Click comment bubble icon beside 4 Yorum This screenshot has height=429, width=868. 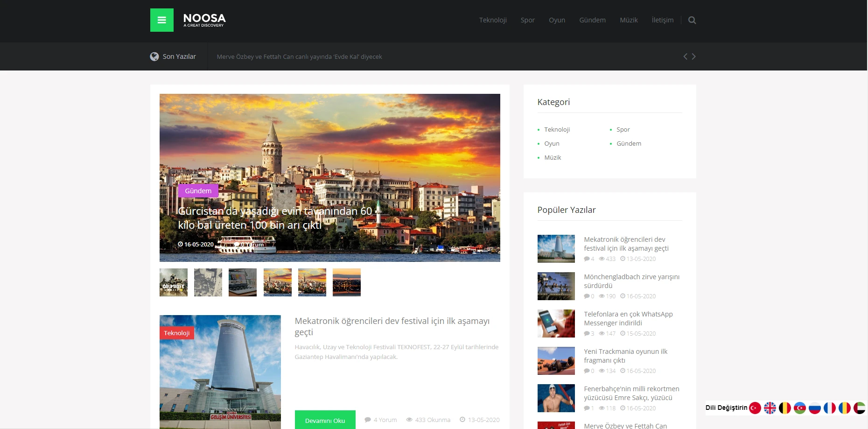point(368,420)
